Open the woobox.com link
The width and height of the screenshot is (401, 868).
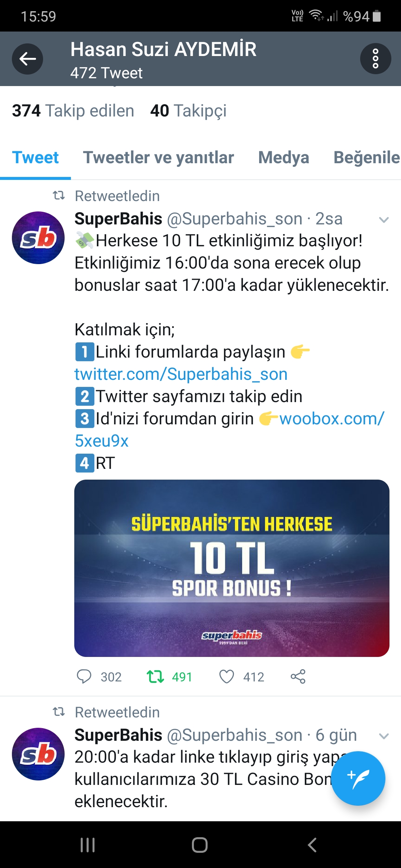[x=229, y=430]
